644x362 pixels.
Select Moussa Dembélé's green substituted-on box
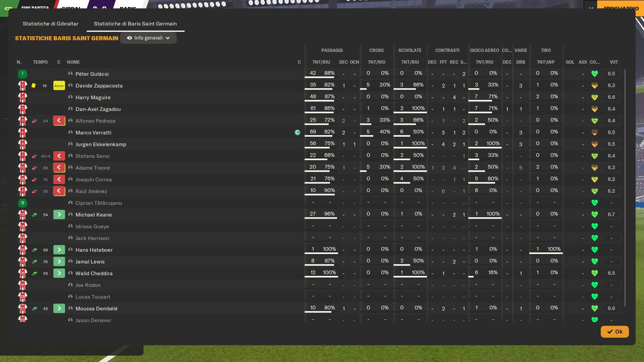(59, 309)
